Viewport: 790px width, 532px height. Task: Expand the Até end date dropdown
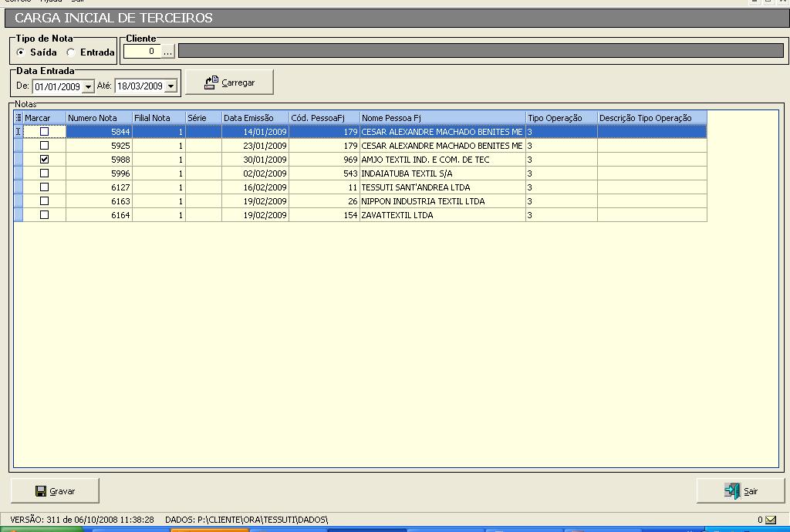pyautogui.click(x=170, y=86)
